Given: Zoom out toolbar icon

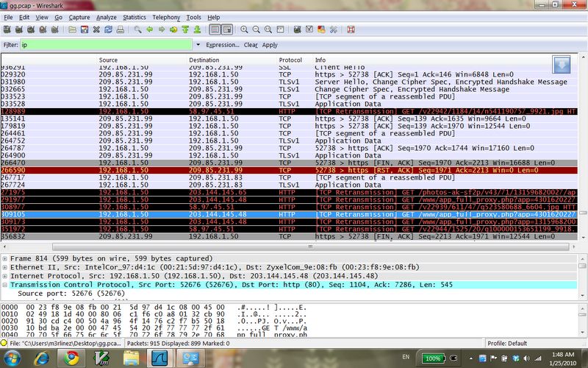Looking at the screenshot, I should coord(256,29).
